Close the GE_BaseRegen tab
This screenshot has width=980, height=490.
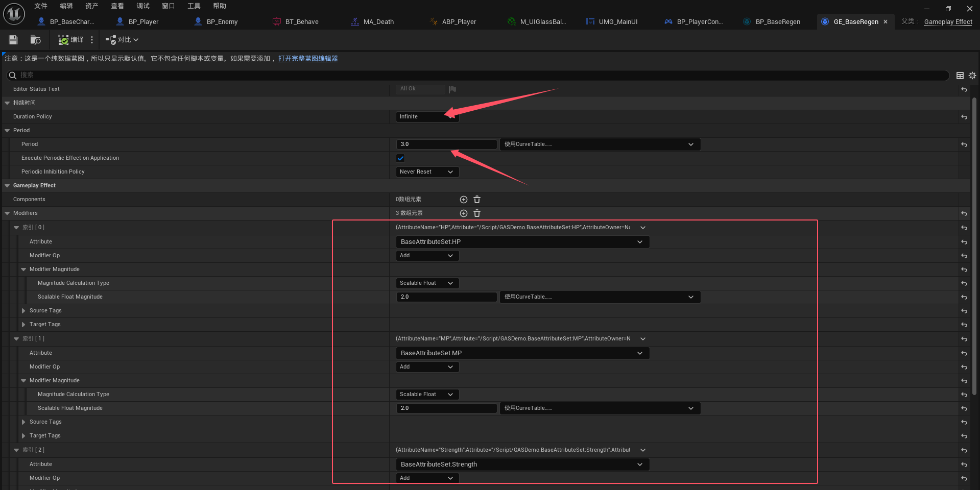886,22
